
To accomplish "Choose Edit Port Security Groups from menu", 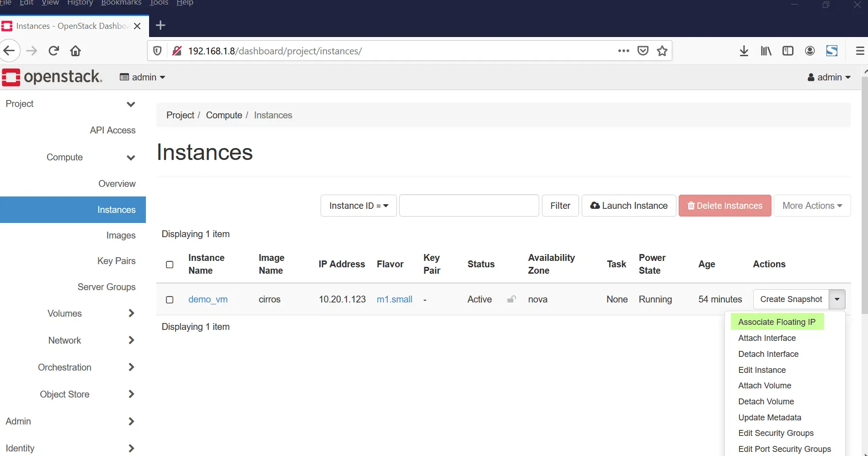I will point(785,449).
